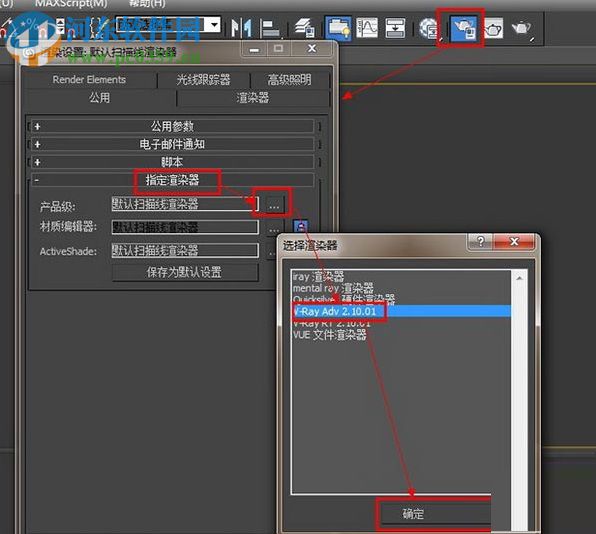Open the Material Editor sphere icon
Image resolution: width=596 pixels, height=534 pixels.
(429, 28)
